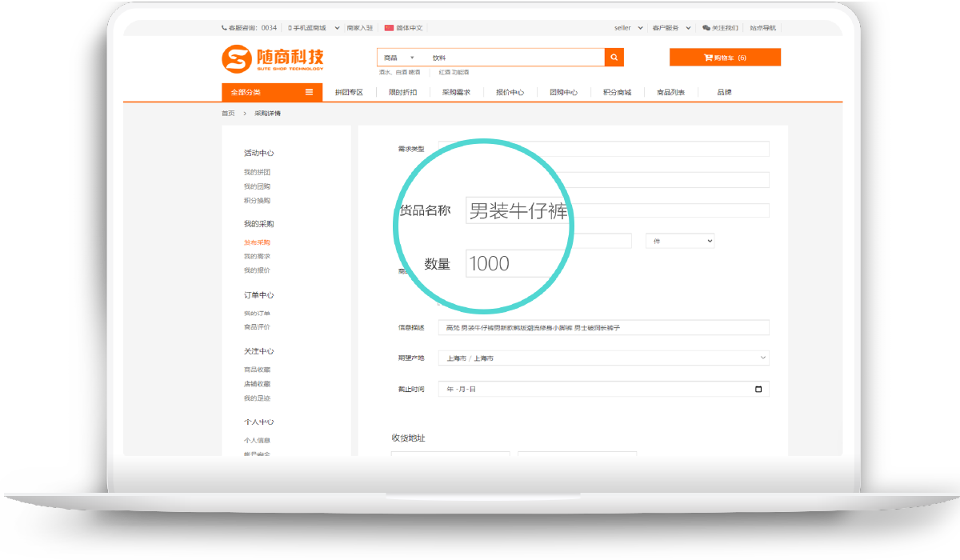
Task: Click the 全部分类 category menu
Action: [271, 92]
